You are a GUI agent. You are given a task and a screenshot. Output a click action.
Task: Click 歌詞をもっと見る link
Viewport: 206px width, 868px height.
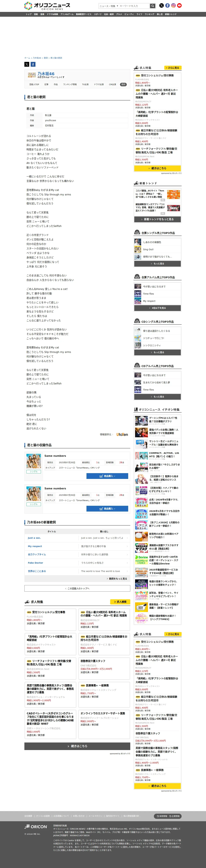[117, 579]
